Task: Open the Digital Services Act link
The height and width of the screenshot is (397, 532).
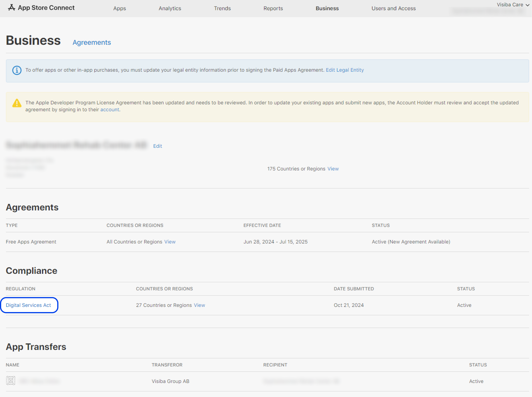Action: (28, 305)
